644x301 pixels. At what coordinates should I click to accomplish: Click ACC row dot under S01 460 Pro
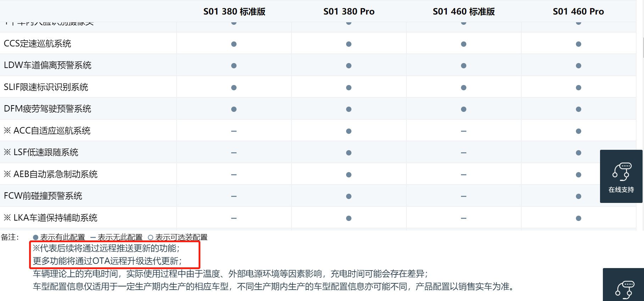(578, 131)
